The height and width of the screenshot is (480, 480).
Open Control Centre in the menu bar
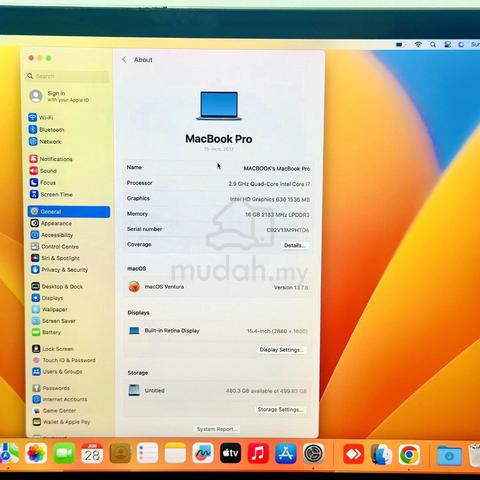point(447,44)
